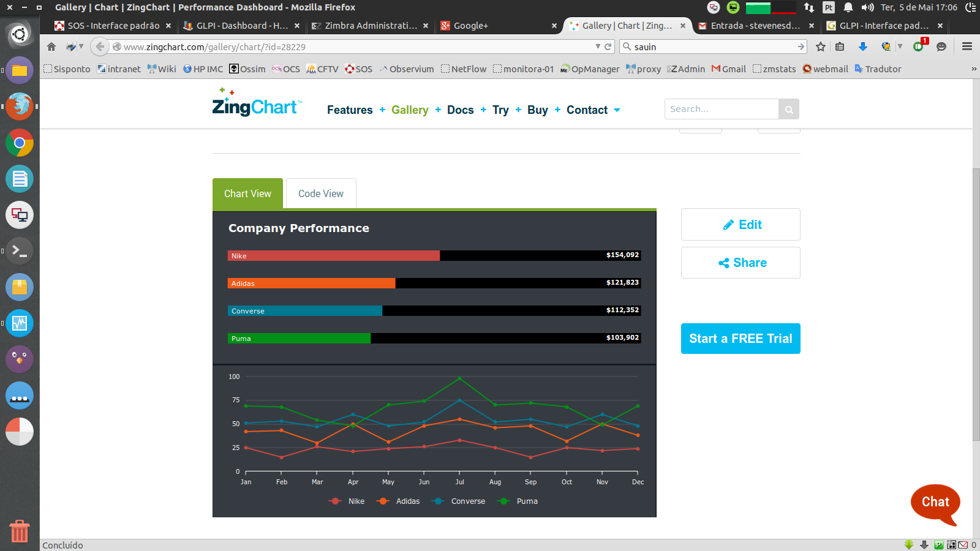The height and width of the screenshot is (551, 980).
Task: Reload the page with the refresh icon
Action: 608,47
